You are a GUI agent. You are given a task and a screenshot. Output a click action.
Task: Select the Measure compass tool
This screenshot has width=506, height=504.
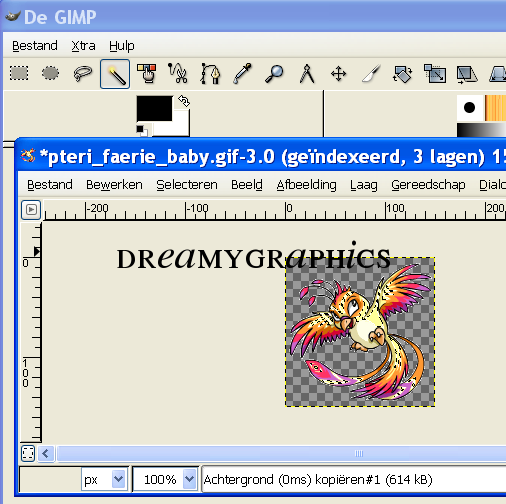[307, 73]
